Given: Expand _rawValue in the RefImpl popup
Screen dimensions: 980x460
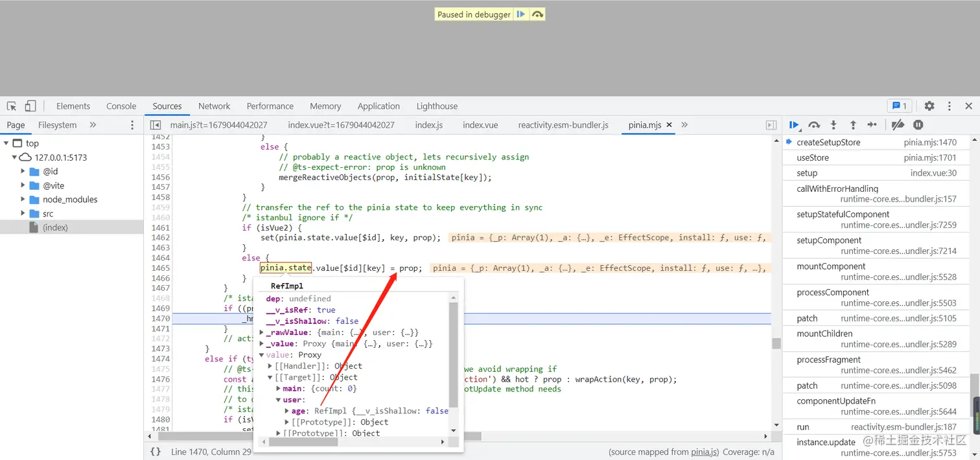Looking at the screenshot, I should click(262, 332).
